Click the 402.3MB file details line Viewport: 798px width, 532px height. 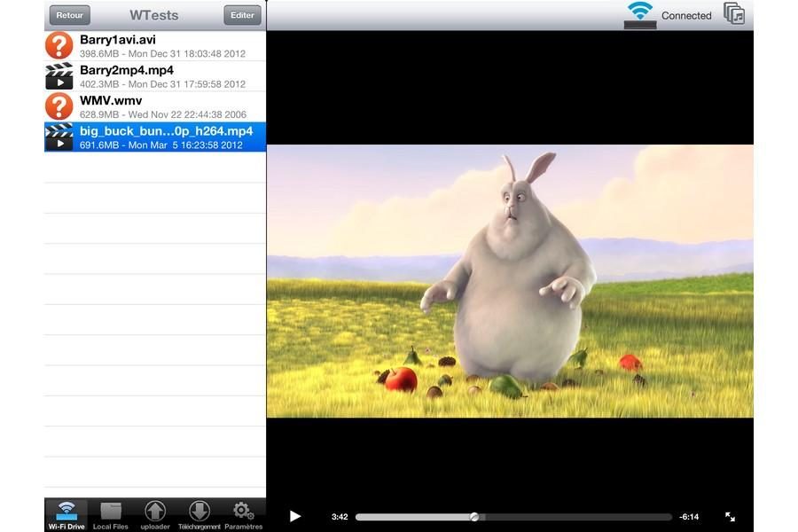[163, 84]
